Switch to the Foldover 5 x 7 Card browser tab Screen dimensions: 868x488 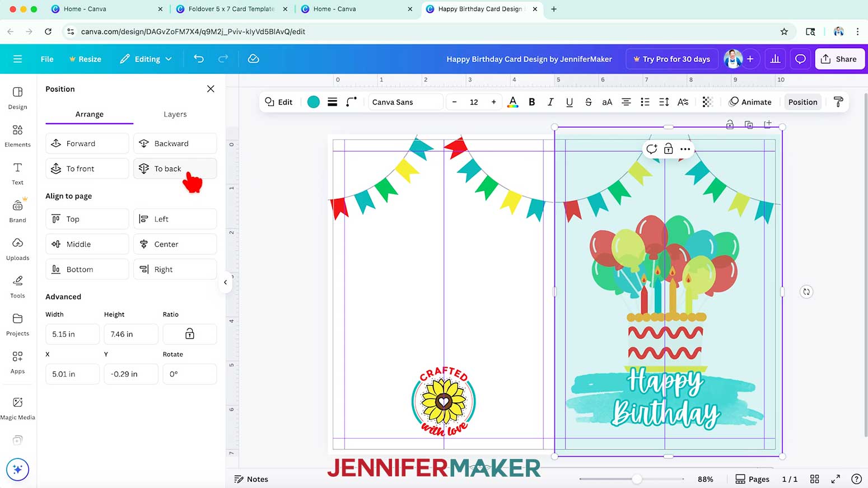coord(231,9)
